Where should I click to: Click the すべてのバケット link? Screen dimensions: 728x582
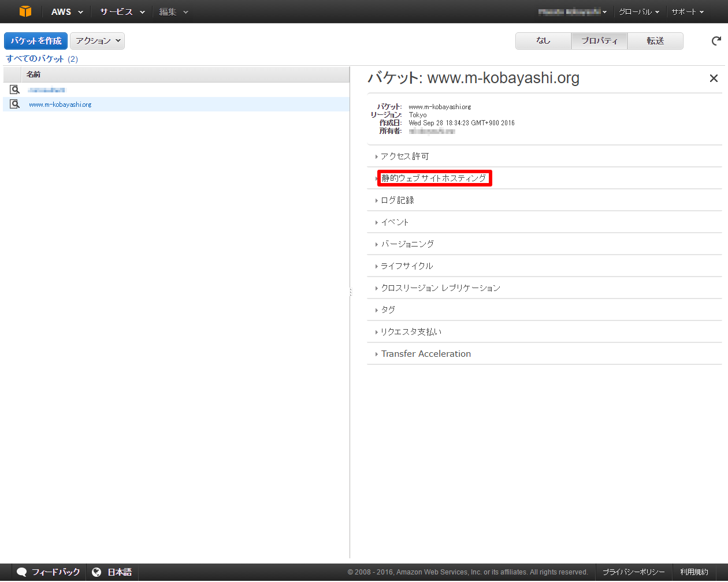point(35,58)
